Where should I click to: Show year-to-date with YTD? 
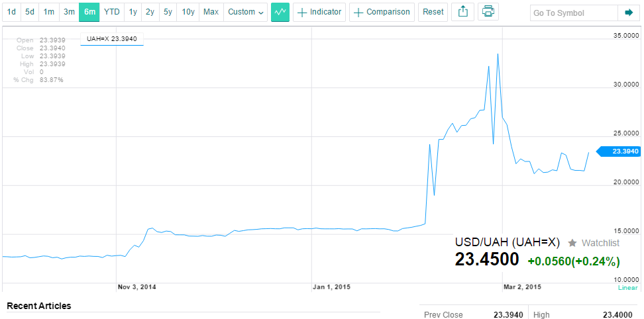pos(112,12)
